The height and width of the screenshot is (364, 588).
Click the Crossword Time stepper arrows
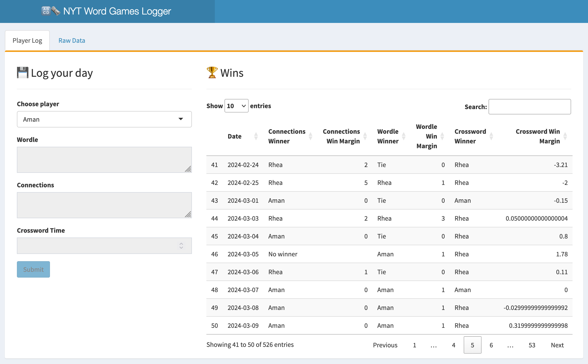coord(181,245)
